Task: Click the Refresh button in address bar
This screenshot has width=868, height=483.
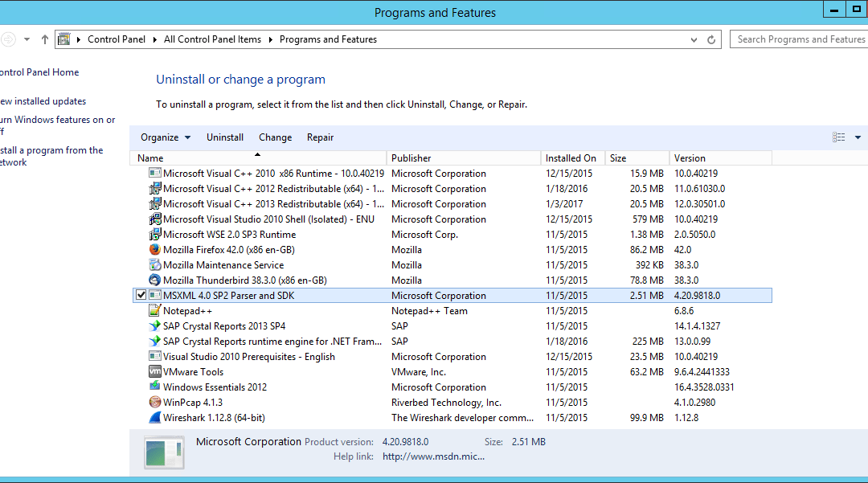Action: [711, 40]
